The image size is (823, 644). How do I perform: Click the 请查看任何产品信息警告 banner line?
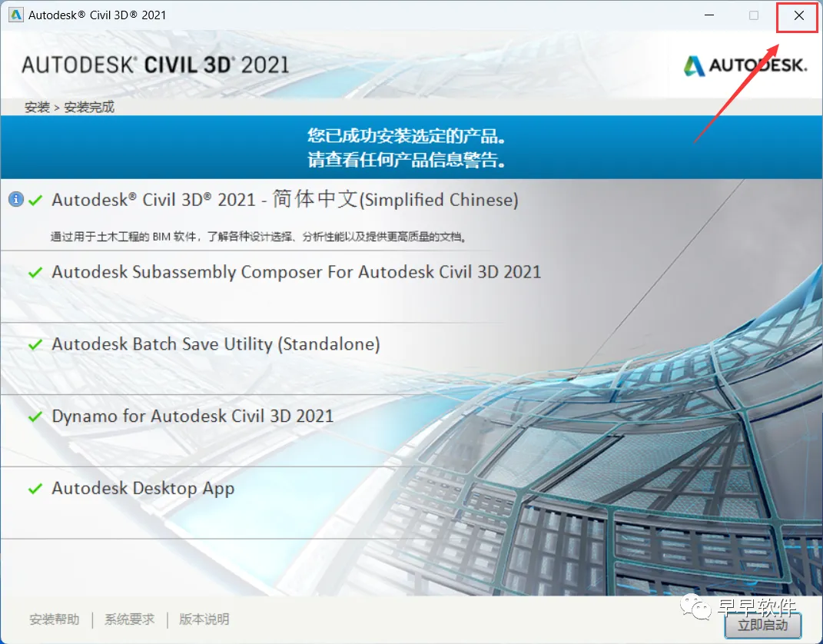point(407,160)
